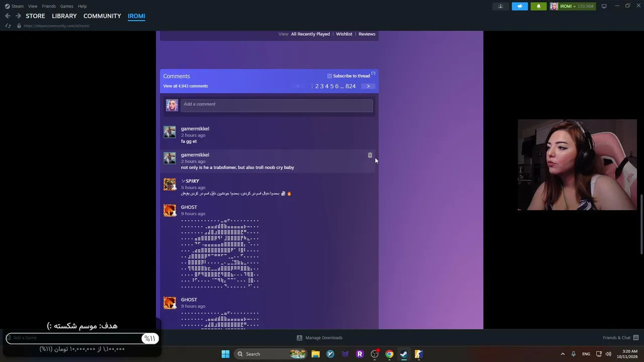Delete the trabsfomer comment with trash icon
644x362 pixels.
point(370,155)
